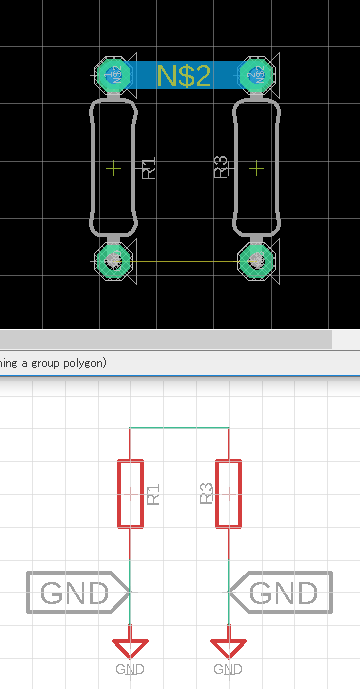
Task: Select the R1 resistor symbol in the schematic
Action: 130,493
